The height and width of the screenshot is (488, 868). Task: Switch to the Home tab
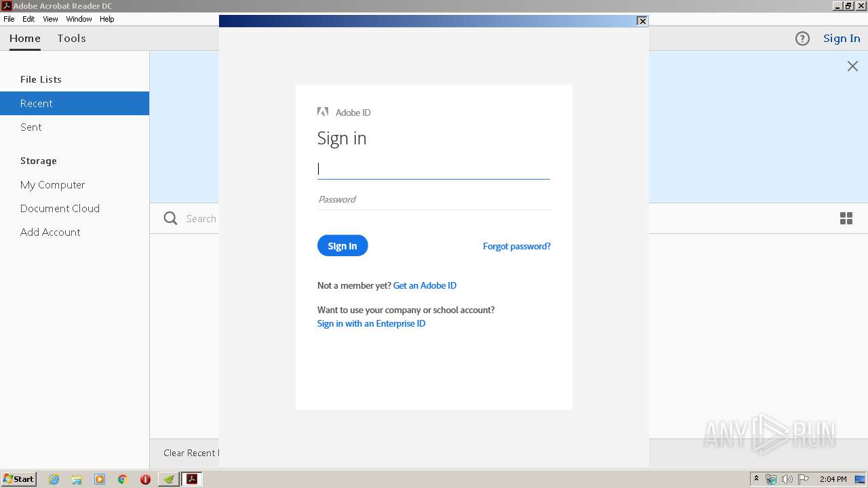(x=25, y=39)
